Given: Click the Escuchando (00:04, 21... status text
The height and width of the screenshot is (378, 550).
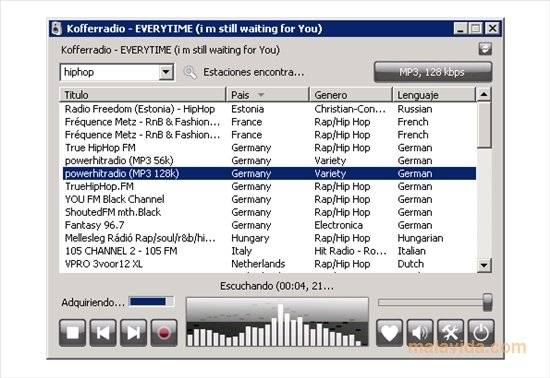Looking at the screenshot, I should (x=277, y=286).
